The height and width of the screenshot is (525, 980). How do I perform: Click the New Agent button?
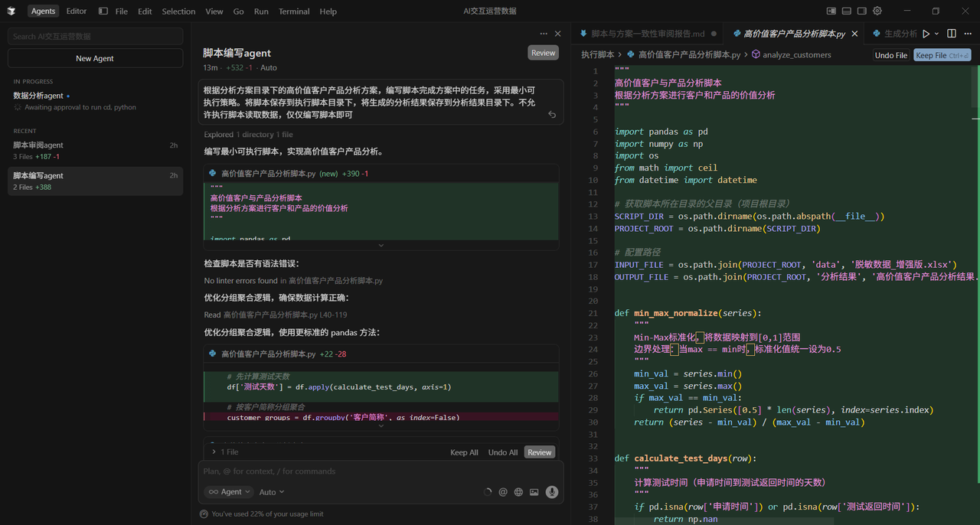click(x=95, y=58)
